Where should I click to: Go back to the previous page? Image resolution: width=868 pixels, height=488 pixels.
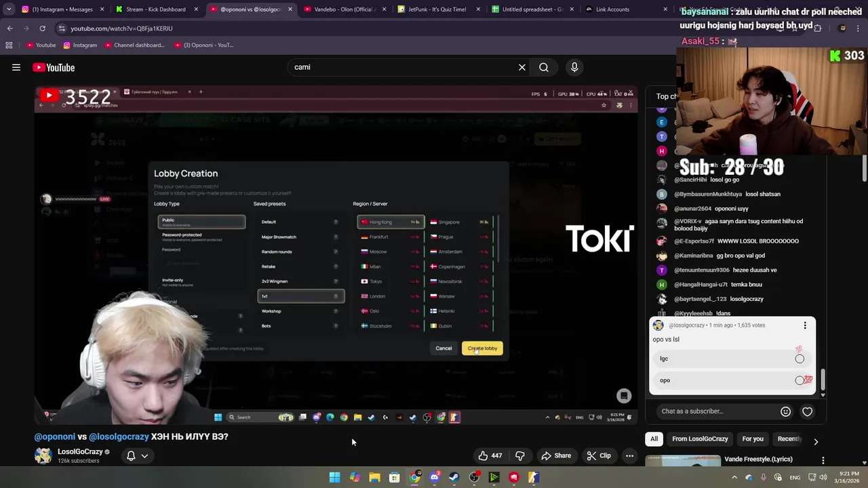tap(9, 28)
